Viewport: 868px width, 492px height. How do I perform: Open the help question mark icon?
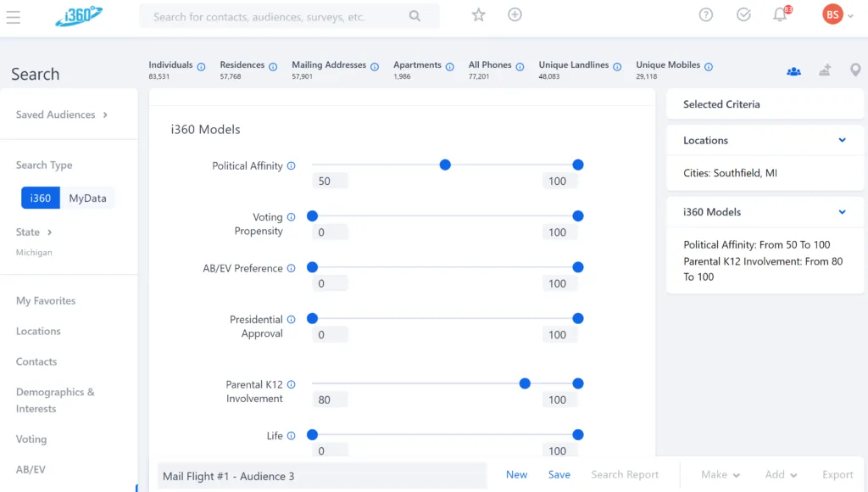click(706, 14)
